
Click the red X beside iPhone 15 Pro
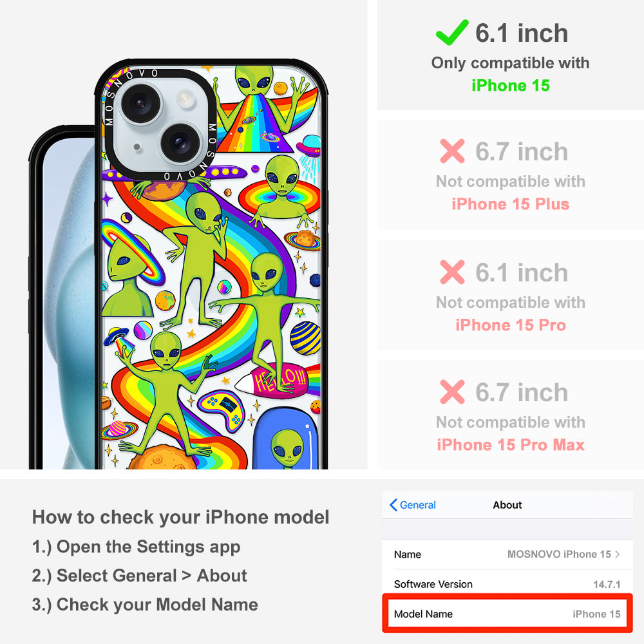coord(452,272)
